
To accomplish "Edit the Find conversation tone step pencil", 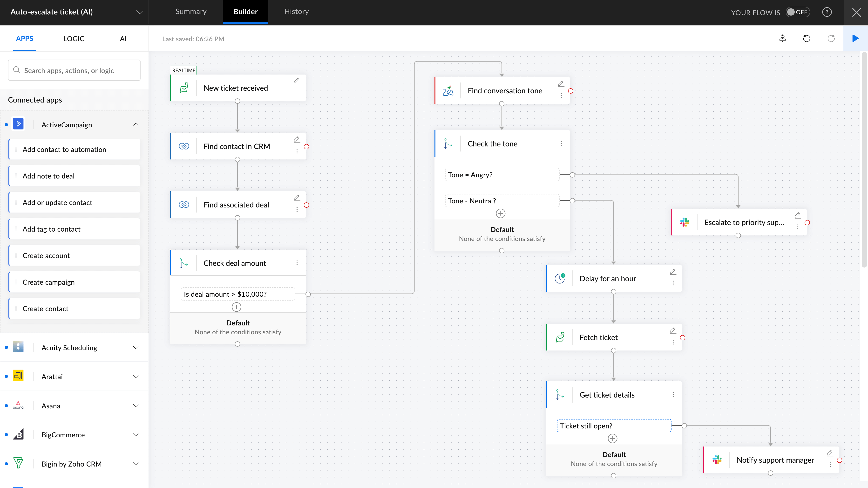I will click(561, 83).
